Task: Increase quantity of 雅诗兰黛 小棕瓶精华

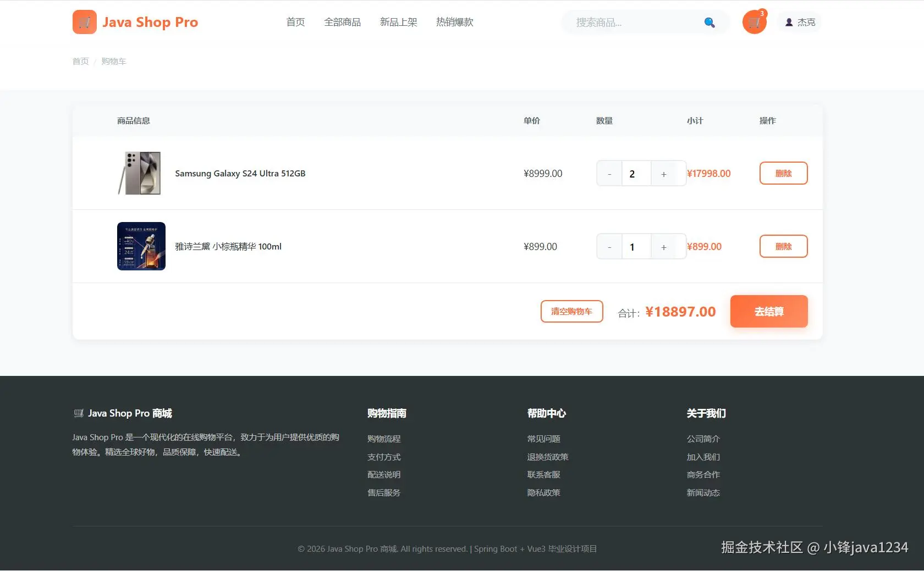Action: (x=664, y=247)
